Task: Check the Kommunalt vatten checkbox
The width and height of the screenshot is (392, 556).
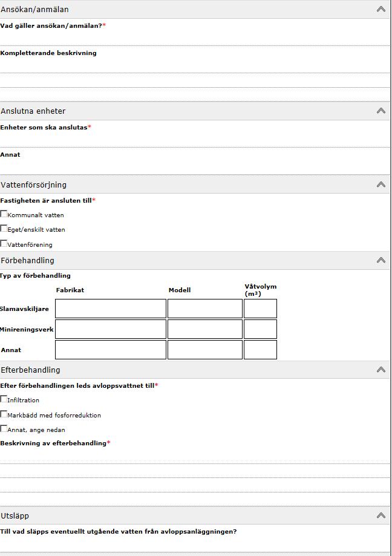Action: click(4, 214)
